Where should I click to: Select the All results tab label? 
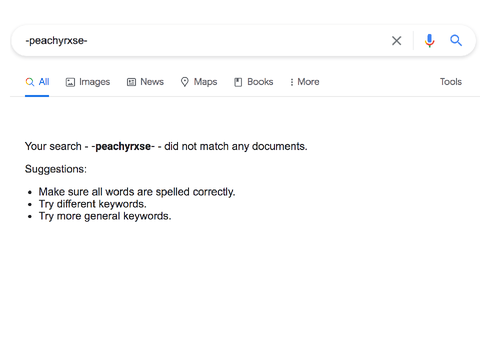point(44,82)
